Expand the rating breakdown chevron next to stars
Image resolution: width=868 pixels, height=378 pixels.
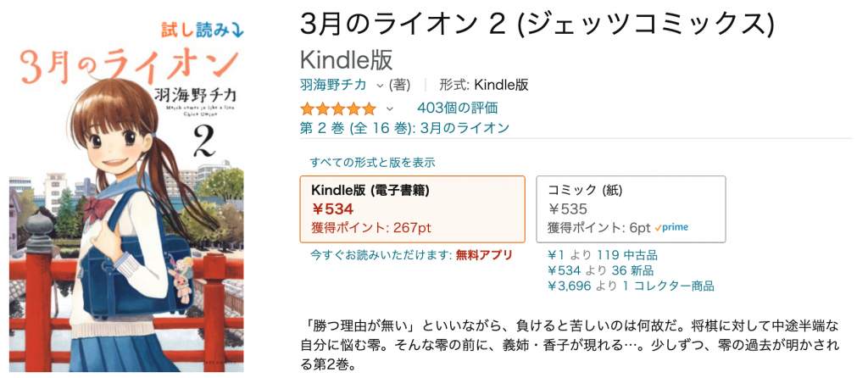390,108
